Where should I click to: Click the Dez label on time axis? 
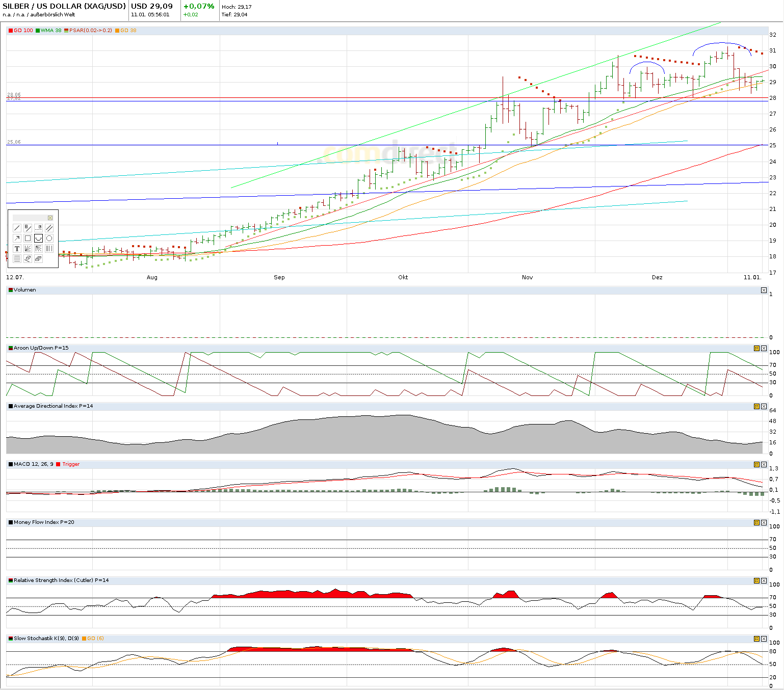pyautogui.click(x=657, y=277)
